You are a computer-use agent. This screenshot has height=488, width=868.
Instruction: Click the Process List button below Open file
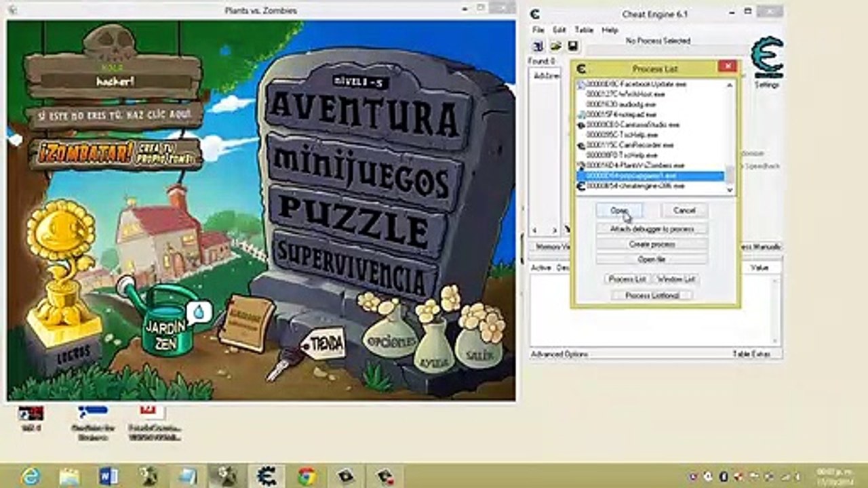coord(627,279)
